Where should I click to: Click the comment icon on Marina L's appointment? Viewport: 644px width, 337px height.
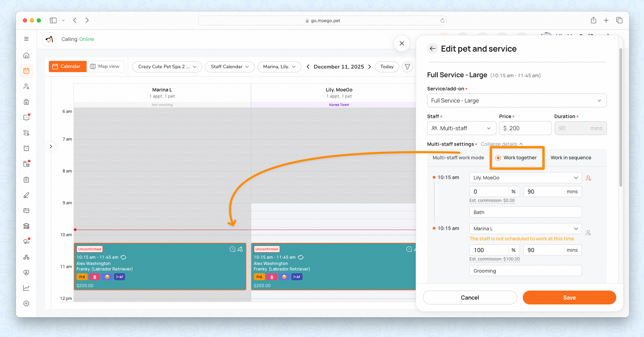pos(232,249)
